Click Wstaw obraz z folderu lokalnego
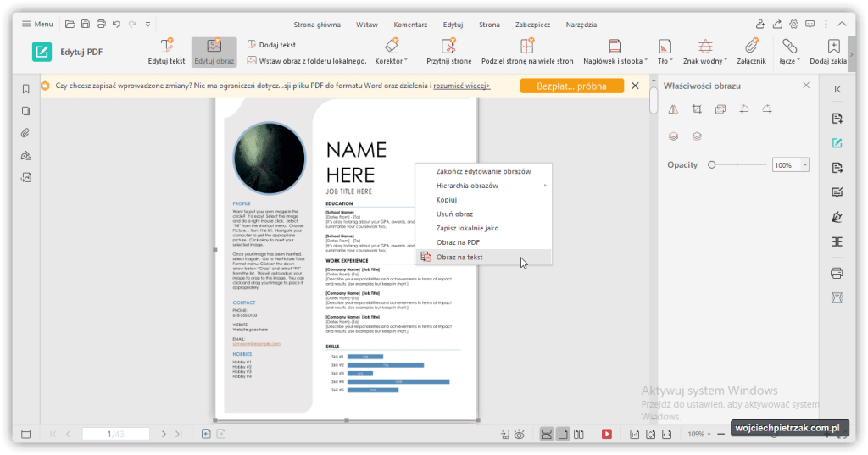868x455 pixels. click(x=307, y=61)
